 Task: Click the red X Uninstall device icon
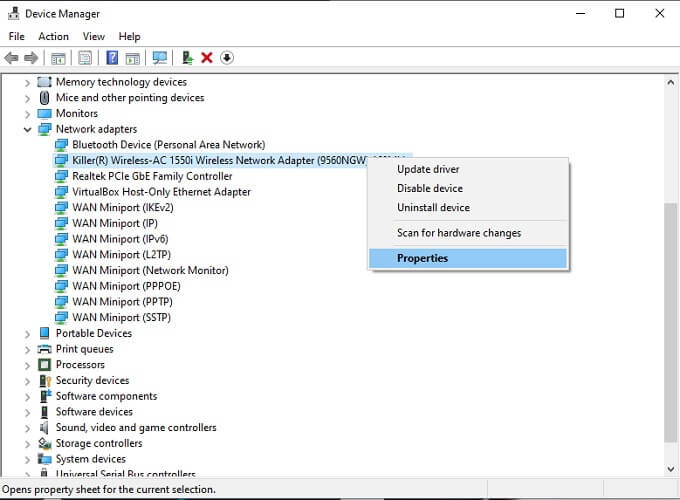[x=207, y=58]
